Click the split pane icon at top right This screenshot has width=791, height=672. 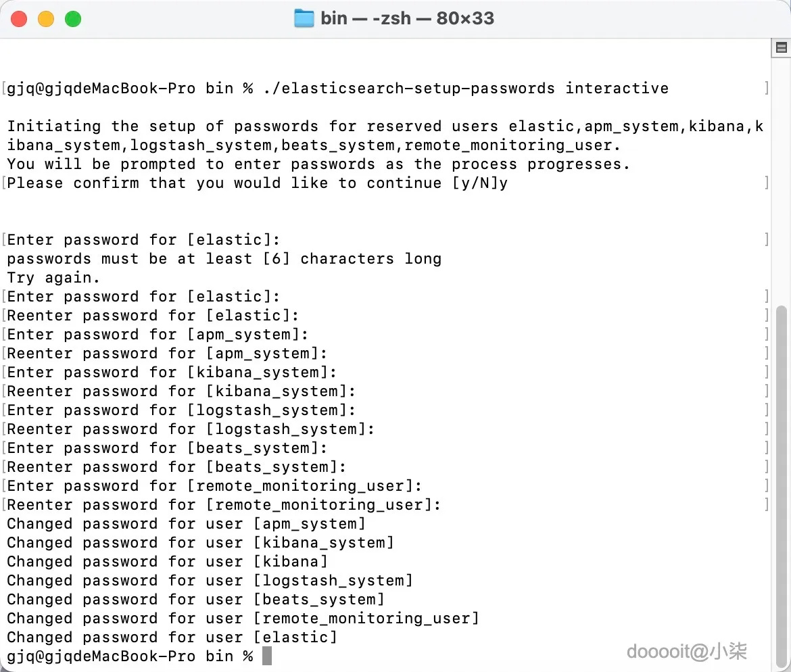781,47
